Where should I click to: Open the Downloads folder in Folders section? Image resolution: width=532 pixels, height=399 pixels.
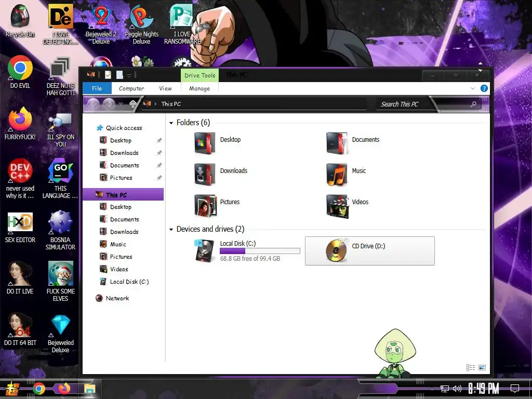(221, 175)
